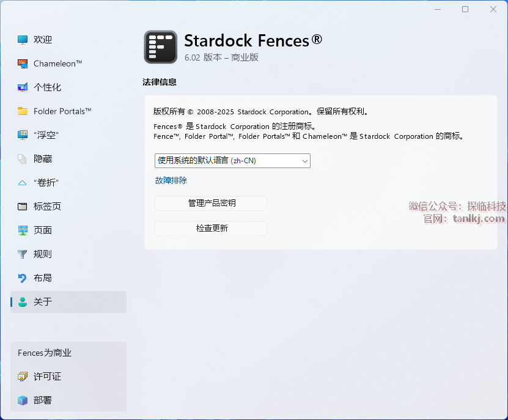Minimize the Fences settings window
This screenshot has width=508, height=420.
(438, 9)
